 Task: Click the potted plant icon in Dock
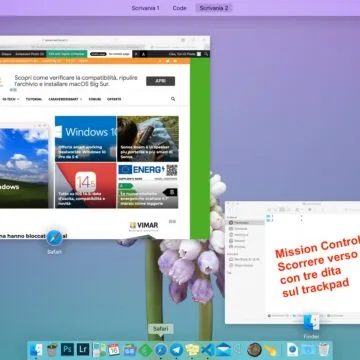[51, 350]
